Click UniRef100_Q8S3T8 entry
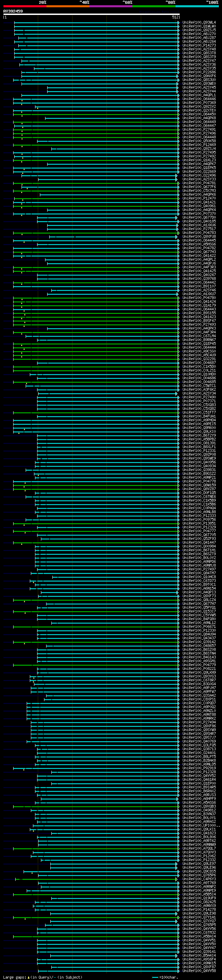Viewport: 222px width, 980px height. click(x=199, y=53)
